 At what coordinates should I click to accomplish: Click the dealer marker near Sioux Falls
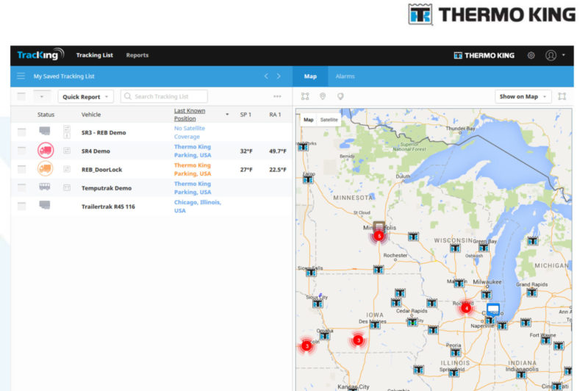tap(310, 273)
